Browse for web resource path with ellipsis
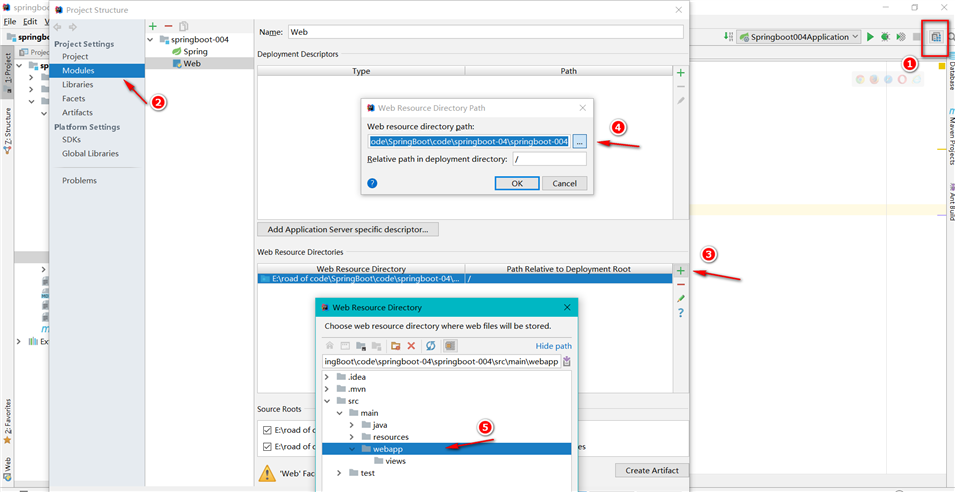 (x=579, y=141)
